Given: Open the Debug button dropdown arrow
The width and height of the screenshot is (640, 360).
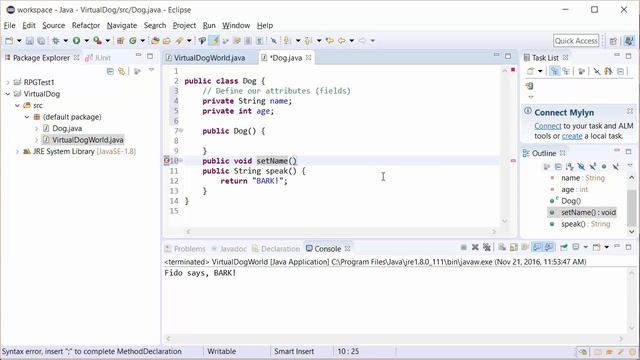Looking at the screenshot, I should click(65, 41).
